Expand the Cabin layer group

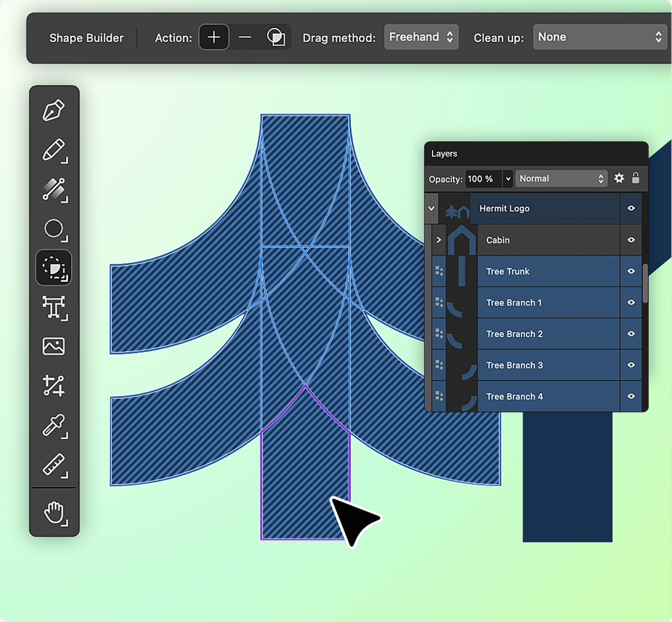[439, 240]
